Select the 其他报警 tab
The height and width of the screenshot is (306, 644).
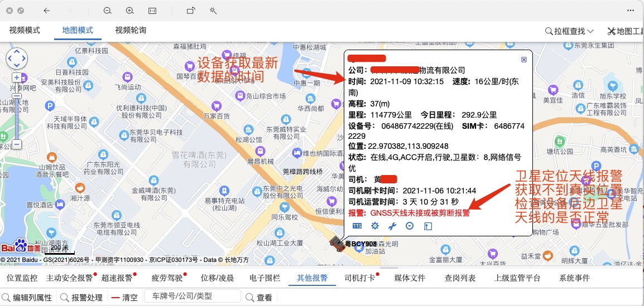(x=312, y=278)
